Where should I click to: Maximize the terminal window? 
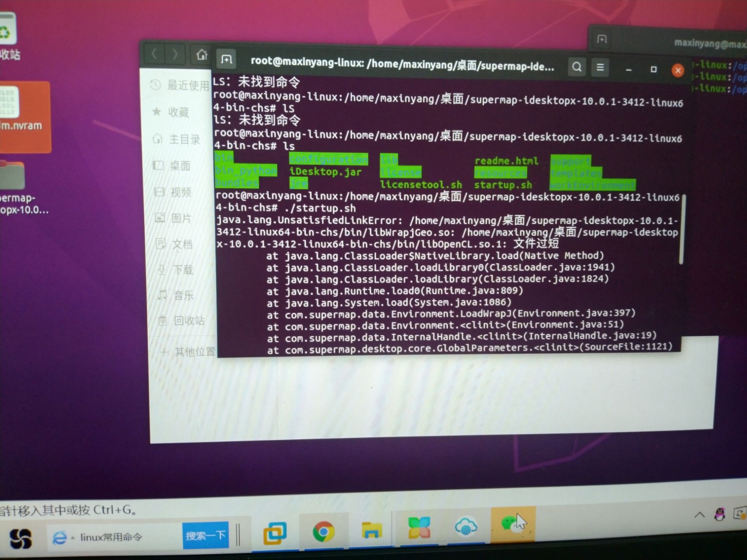coord(653,70)
